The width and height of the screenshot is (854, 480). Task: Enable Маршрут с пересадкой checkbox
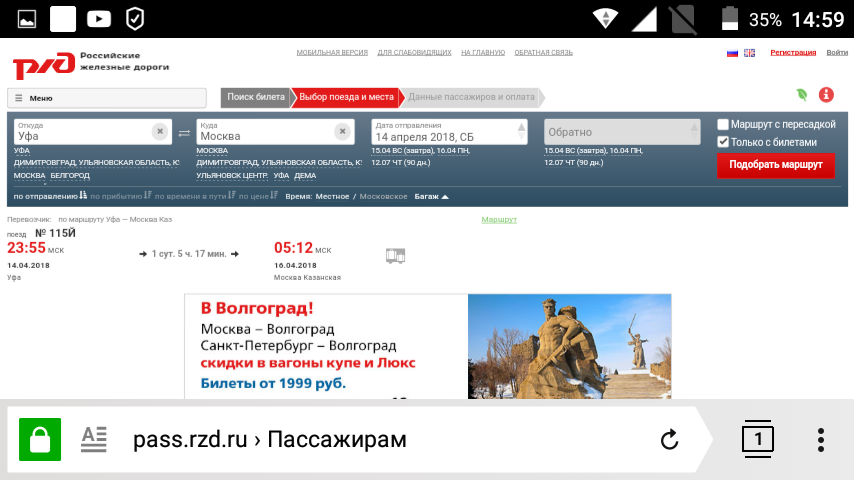click(723, 124)
